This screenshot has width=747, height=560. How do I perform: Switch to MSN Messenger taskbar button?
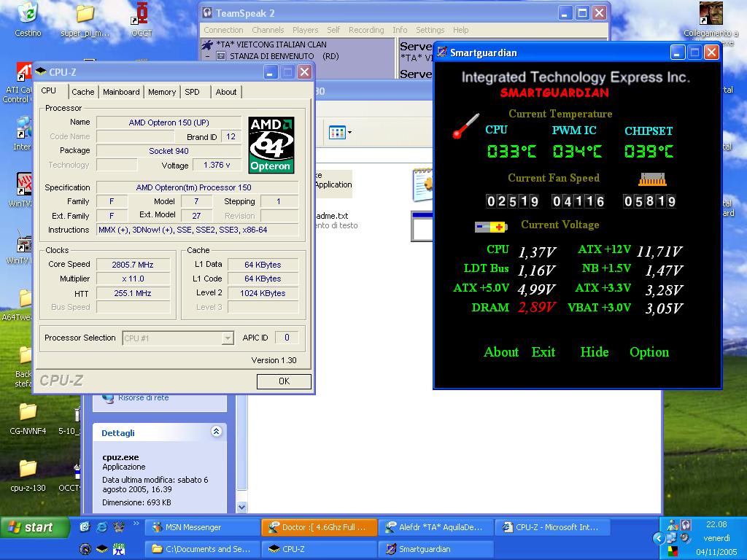pyautogui.click(x=201, y=527)
